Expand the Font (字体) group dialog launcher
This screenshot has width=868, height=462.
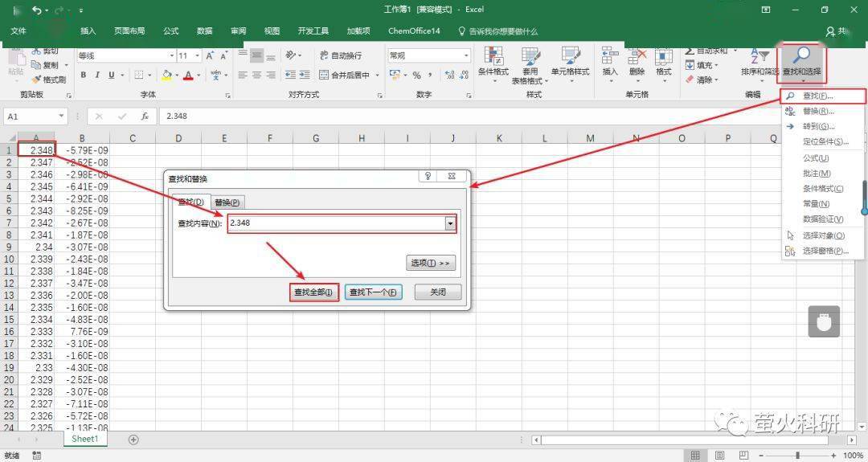227,96
